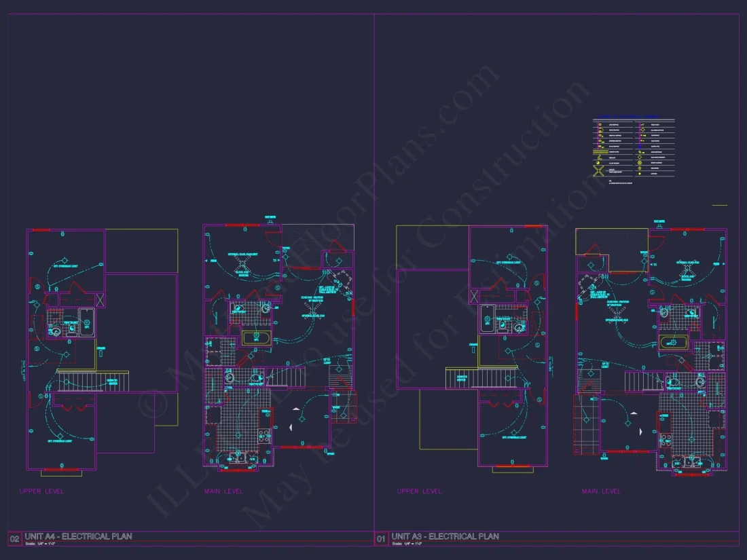
Task: Click the ceiling fan symbol in legend
Action: click(x=598, y=170)
